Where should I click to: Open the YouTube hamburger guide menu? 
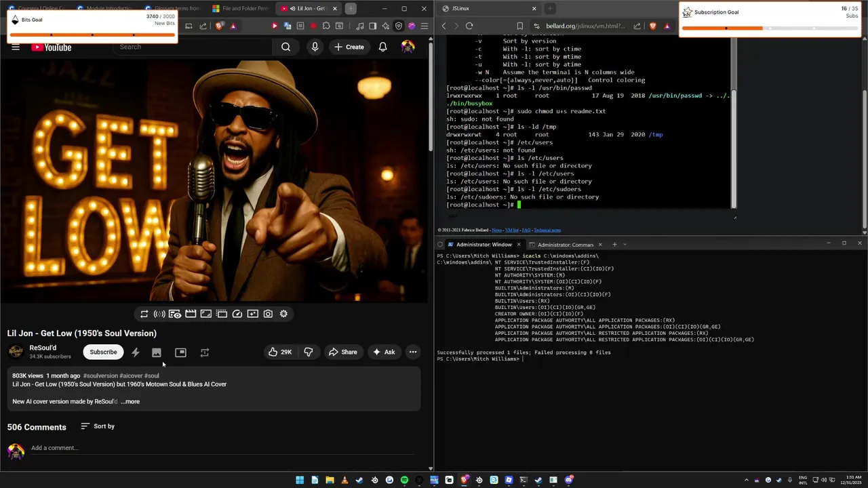(15, 47)
